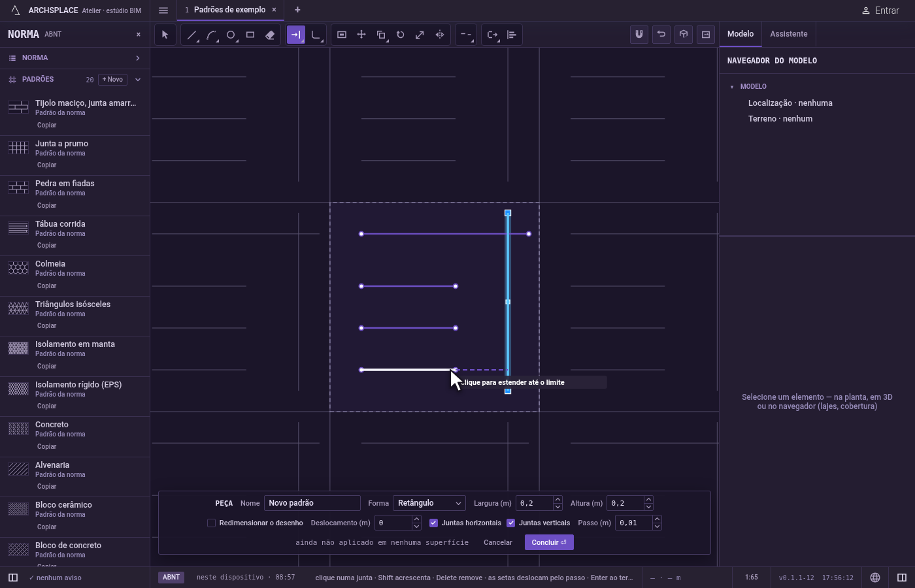
Task: Toggle the extend-to-limit tool
Action: [296, 35]
